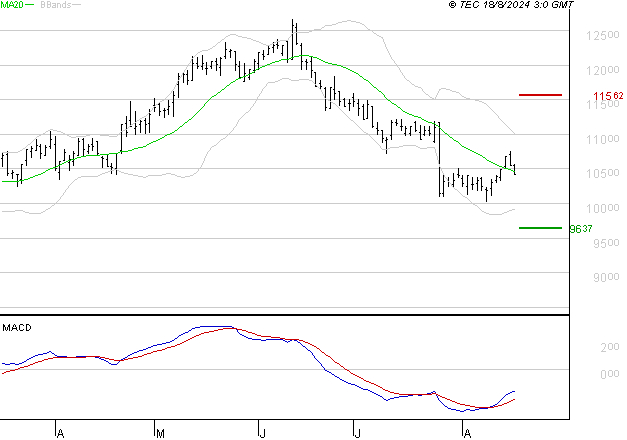Click the MACD 200 scale label
This screenshot has height=440, width=627.
click(x=610, y=348)
